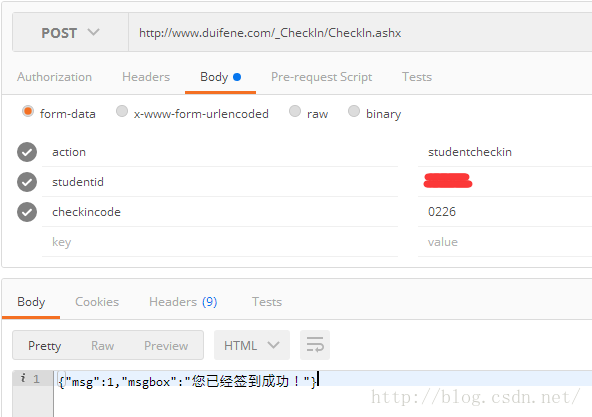Select the request Body tab

(220, 77)
